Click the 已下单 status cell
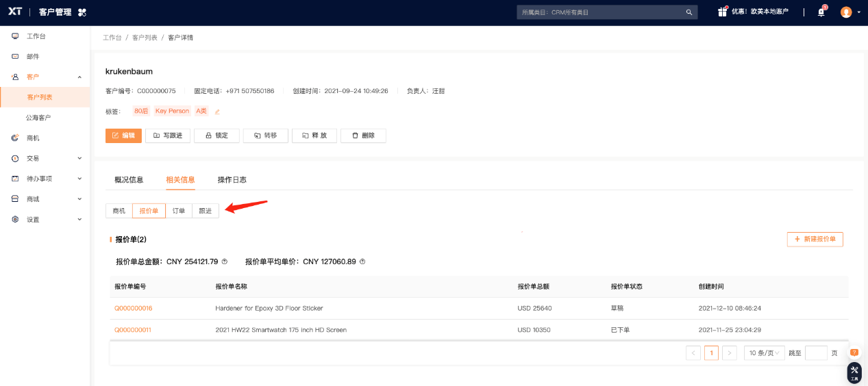Viewport: 868px width, 386px height. point(621,330)
